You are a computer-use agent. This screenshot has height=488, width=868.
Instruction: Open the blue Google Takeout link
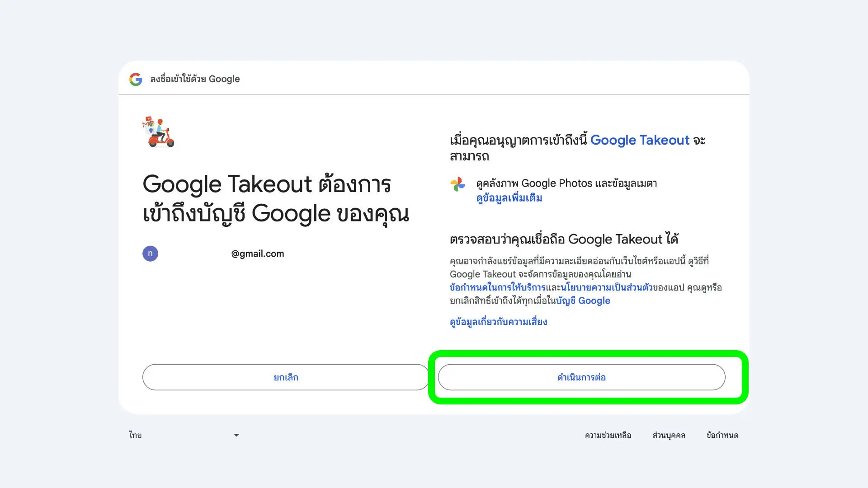point(639,140)
